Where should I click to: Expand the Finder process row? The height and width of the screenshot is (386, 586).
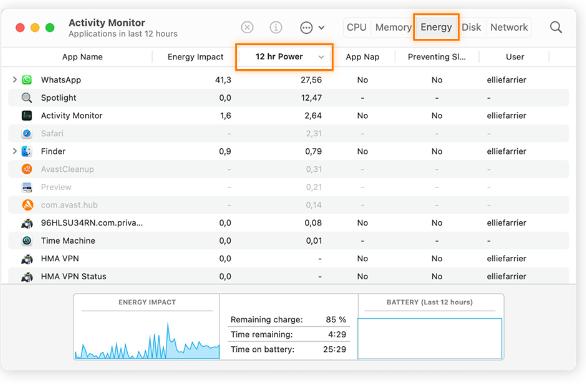coord(15,151)
